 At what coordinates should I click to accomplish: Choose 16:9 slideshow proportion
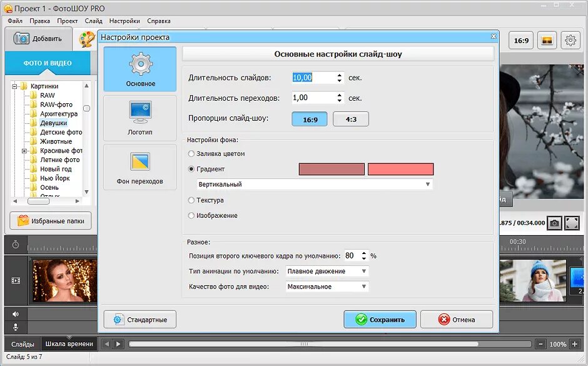[310, 119]
